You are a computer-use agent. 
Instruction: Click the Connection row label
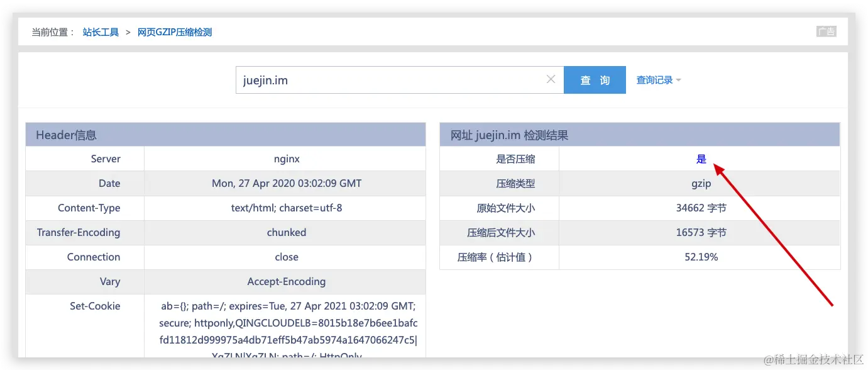point(94,257)
